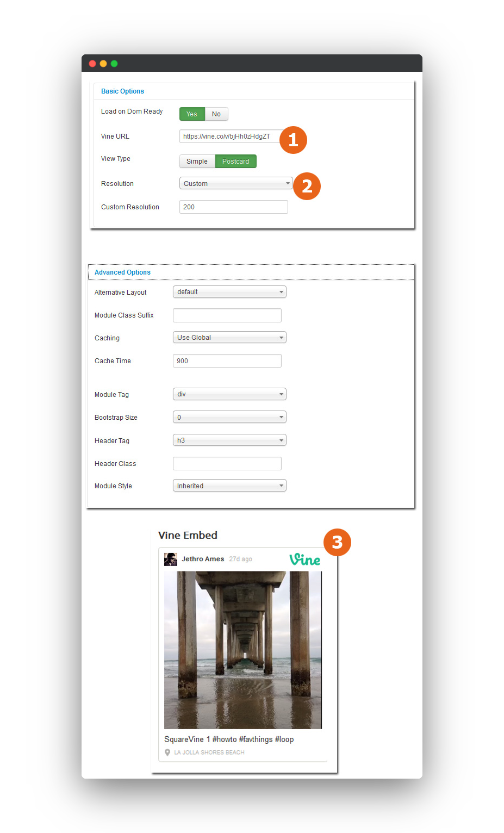Click the Header Class input field
Screen dimensions: 504x833
coord(227,464)
